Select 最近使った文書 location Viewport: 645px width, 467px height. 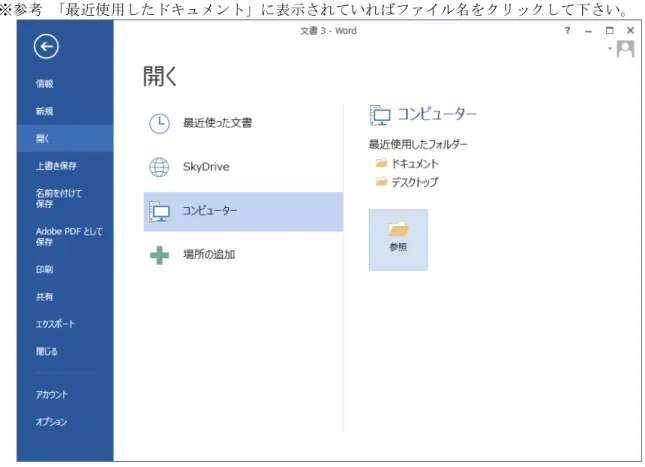point(217,123)
